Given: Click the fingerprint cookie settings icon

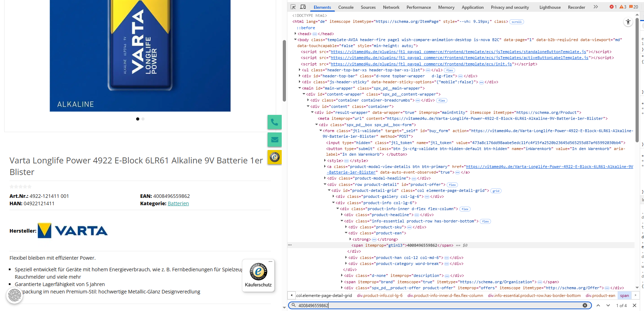Looking at the screenshot, I should tap(14, 296).
